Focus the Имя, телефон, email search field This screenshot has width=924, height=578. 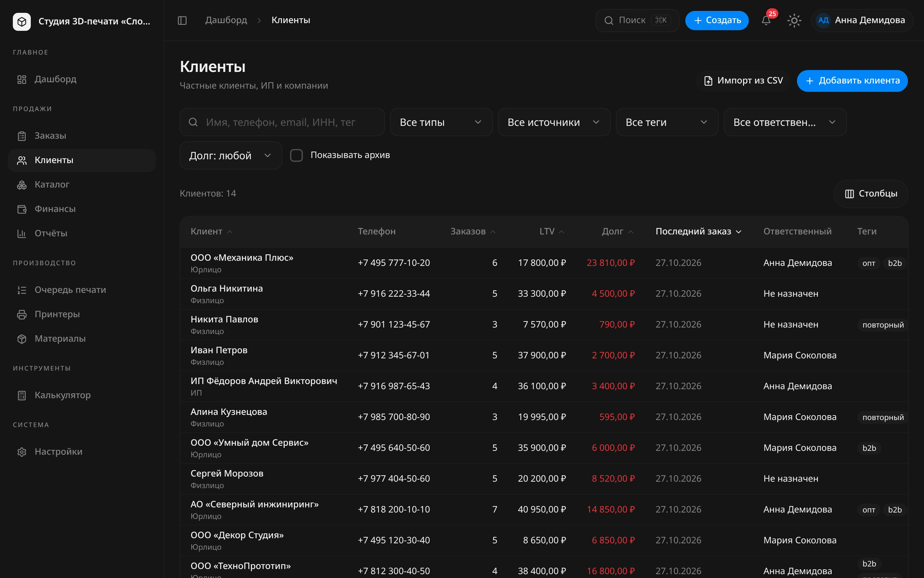282,122
